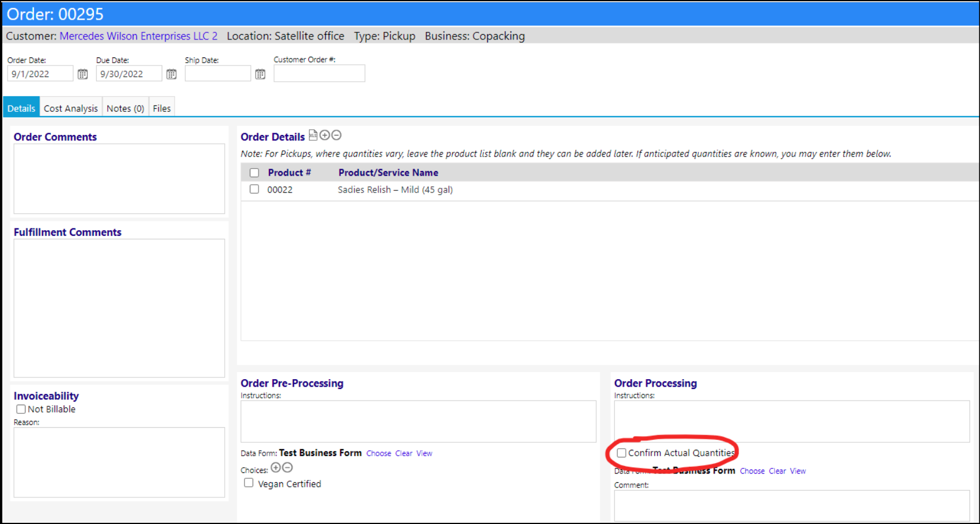Choose an Order Processing data form

[x=752, y=471]
